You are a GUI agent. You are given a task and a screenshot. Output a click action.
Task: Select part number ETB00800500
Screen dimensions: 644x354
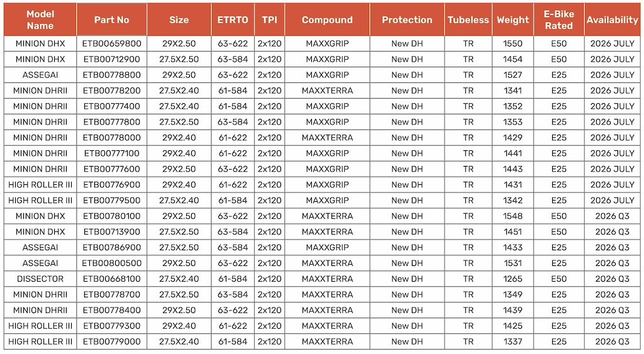tap(112, 263)
